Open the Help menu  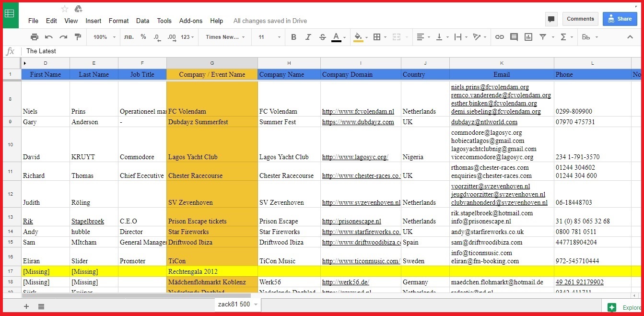coord(216,21)
